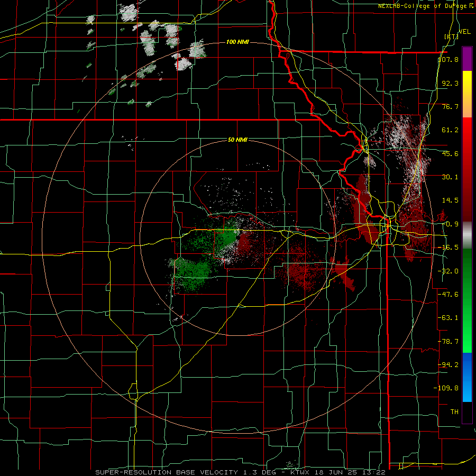Click the 92.3 legend value
Screen dimensions: 476x476
(450, 83)
